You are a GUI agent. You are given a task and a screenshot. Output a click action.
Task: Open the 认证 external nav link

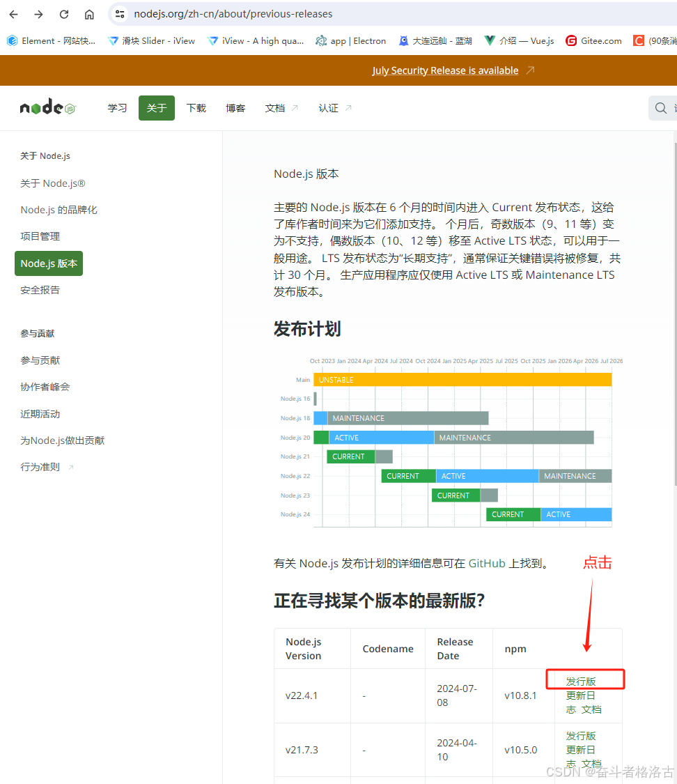click(335, 108)
